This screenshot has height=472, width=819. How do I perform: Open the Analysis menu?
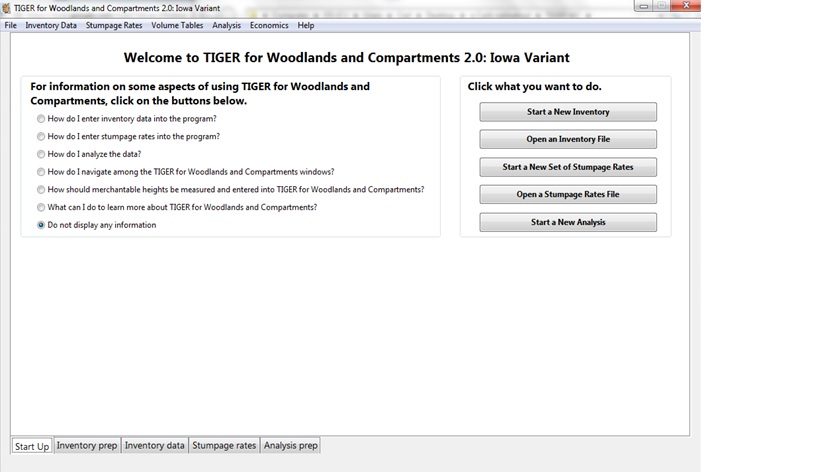[226, 25]
